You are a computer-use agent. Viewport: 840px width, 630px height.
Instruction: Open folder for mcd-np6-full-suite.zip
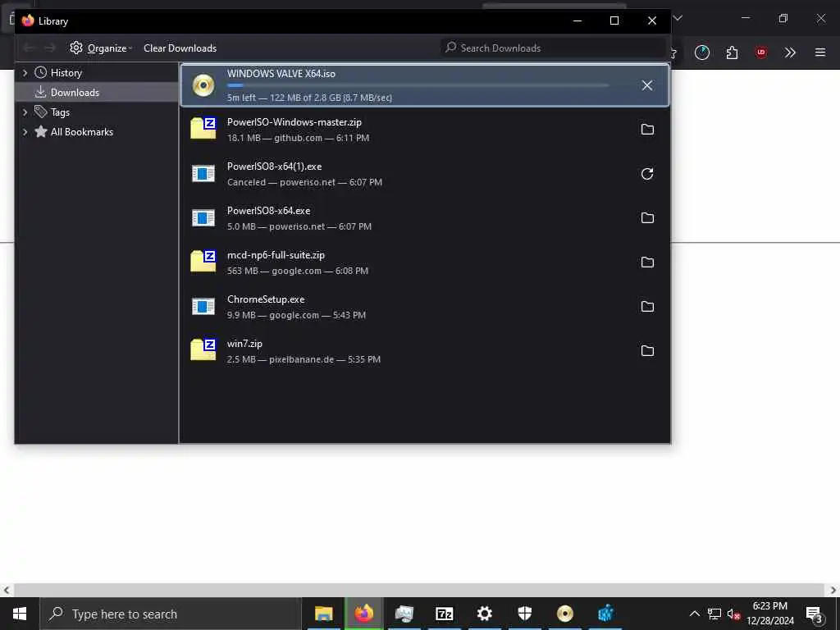click(647, 262)
